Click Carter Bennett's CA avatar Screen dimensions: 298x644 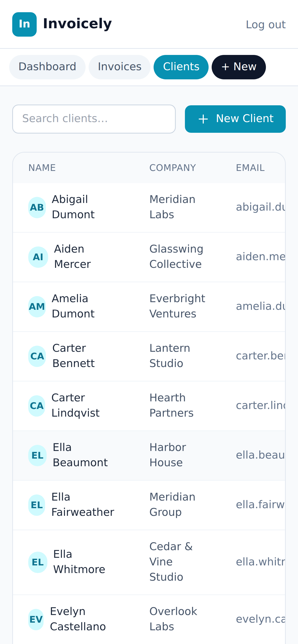(x=37, y=356)
